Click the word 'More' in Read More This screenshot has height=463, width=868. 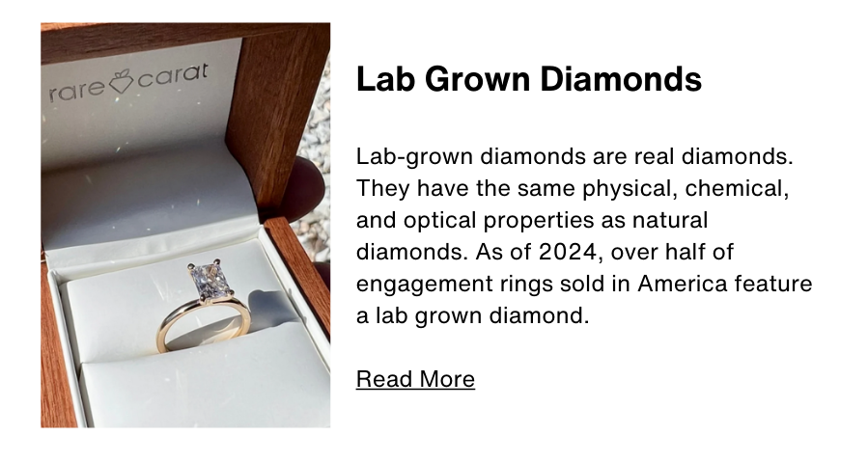pyautogui.click(x=447, y=379)
